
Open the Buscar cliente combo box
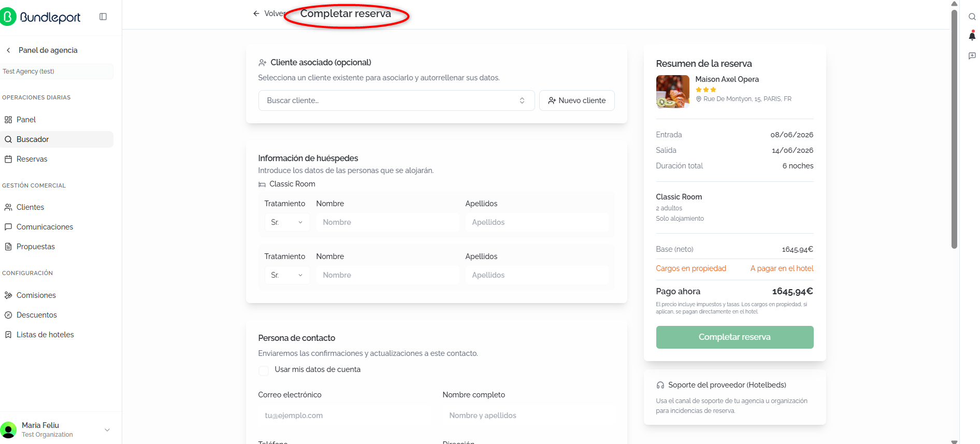(x=396, y=101)
